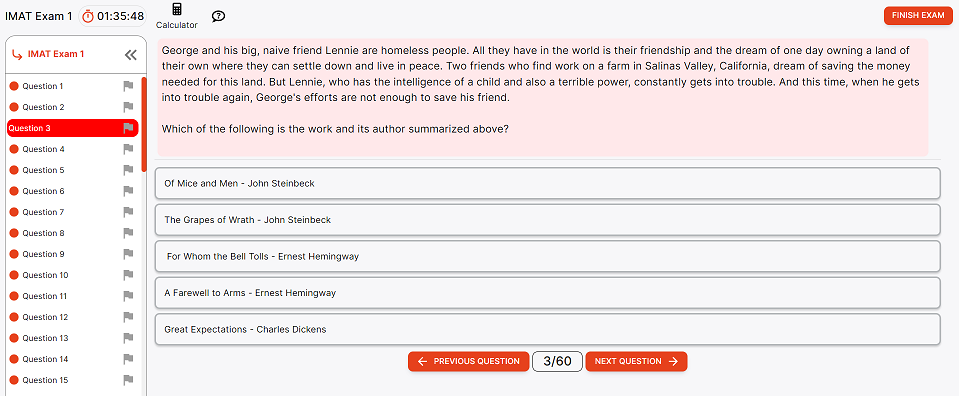Click the red status dot of Question 5

click(x=14, y=170)
